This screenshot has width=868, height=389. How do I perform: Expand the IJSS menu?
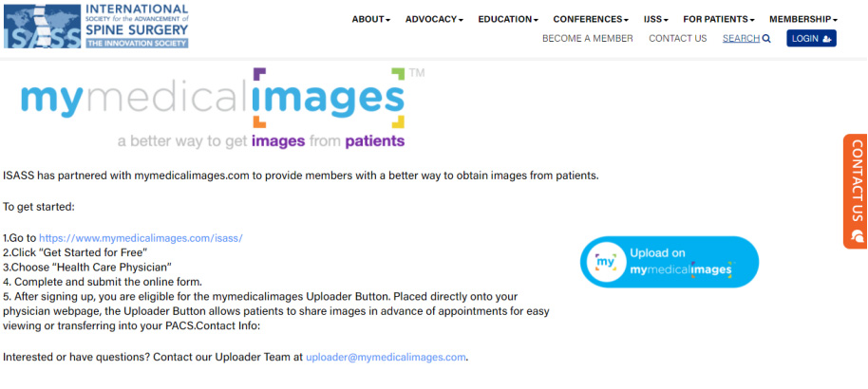(656, 19)
